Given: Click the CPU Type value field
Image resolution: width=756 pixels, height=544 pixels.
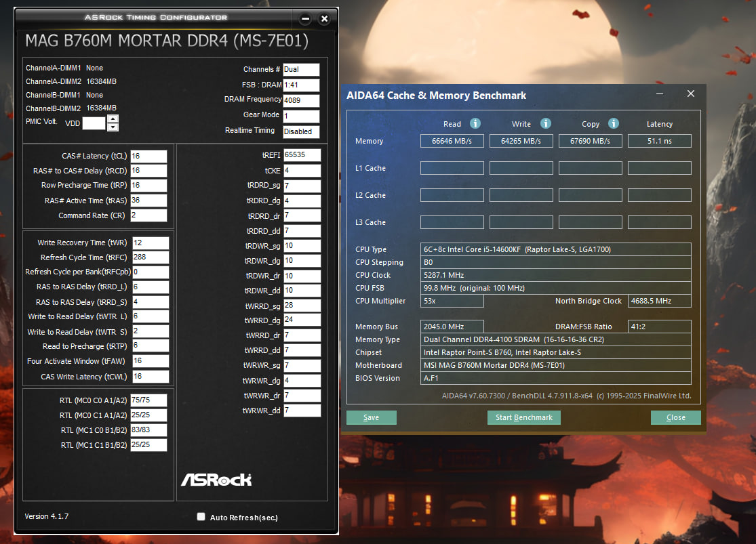Looking at the screenshot, I should 555,249.
